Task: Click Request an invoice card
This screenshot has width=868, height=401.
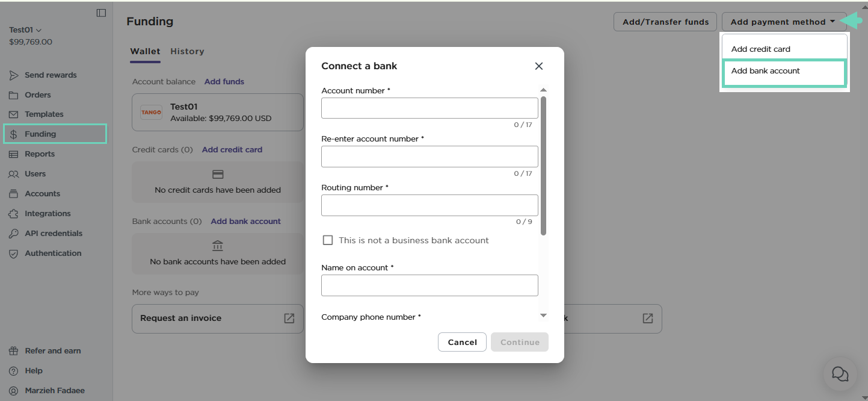Action: pyautogui.click(x=218, y=319)
